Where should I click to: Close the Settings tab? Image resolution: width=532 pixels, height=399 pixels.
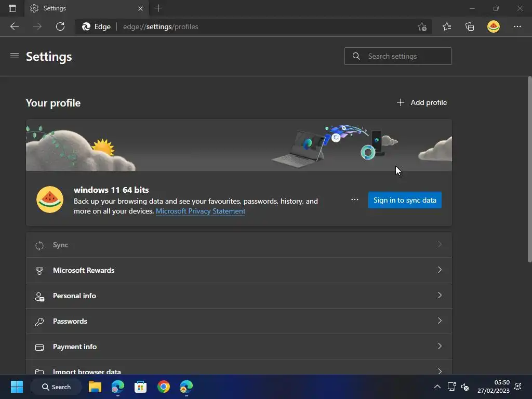point(140,8)
